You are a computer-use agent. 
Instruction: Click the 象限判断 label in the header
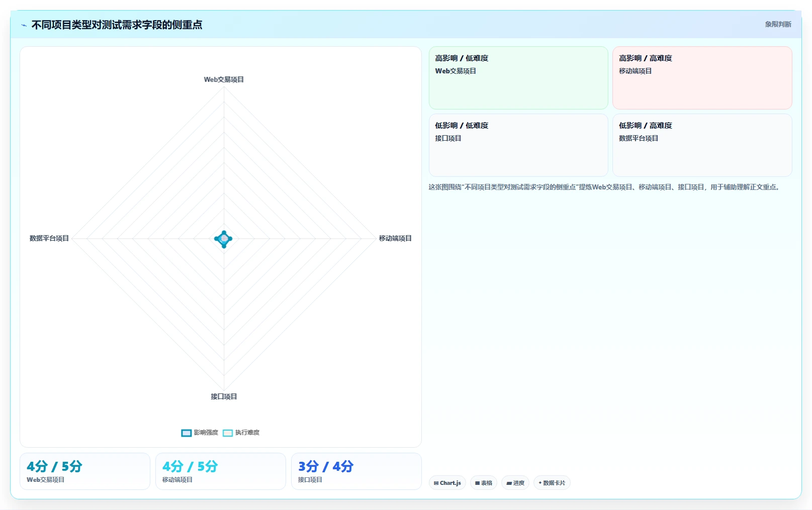[x=778, y=24]
